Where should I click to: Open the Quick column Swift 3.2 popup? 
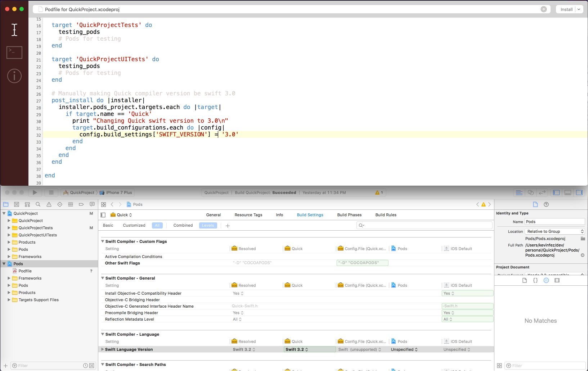310,349
